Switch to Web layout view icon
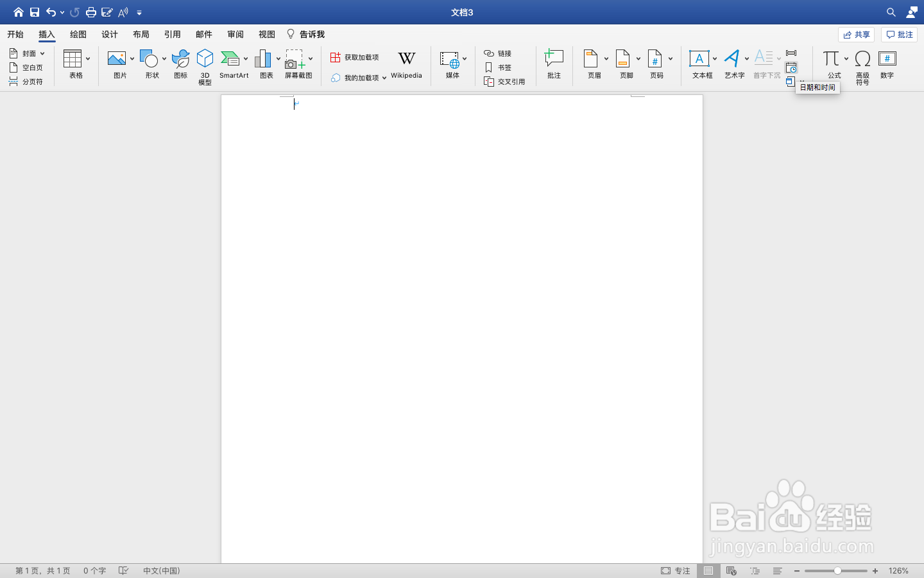Image resolution: width=924 pixels, height=578 pixels. click(x=732, y=570)
